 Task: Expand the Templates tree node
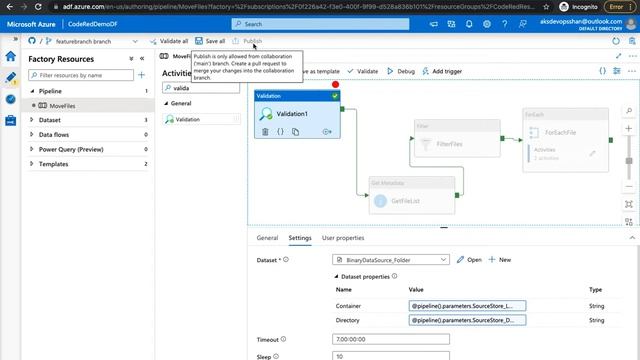pyautogui.click(x=32, y=164)
